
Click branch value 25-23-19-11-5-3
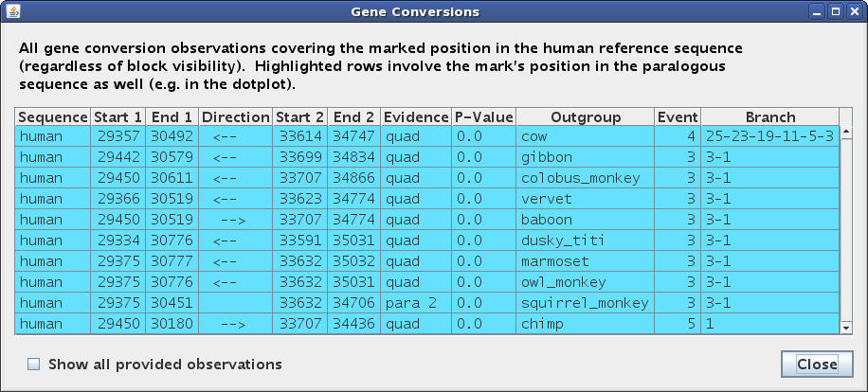pos(769,136)
